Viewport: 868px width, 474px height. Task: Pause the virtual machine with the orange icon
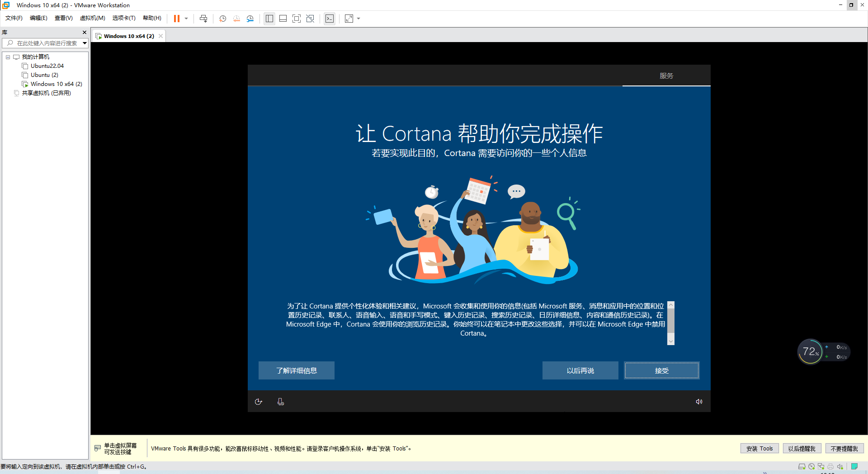[x=177, y=19]
